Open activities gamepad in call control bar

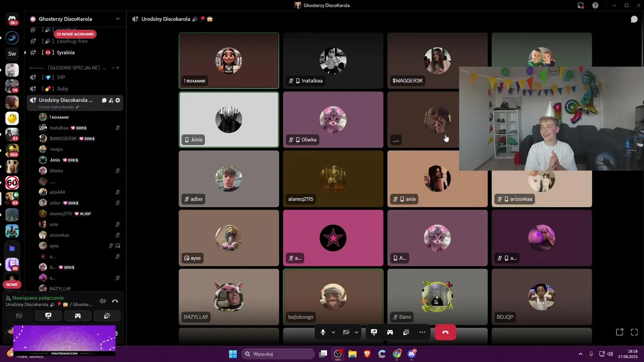[x=390, y=332]
